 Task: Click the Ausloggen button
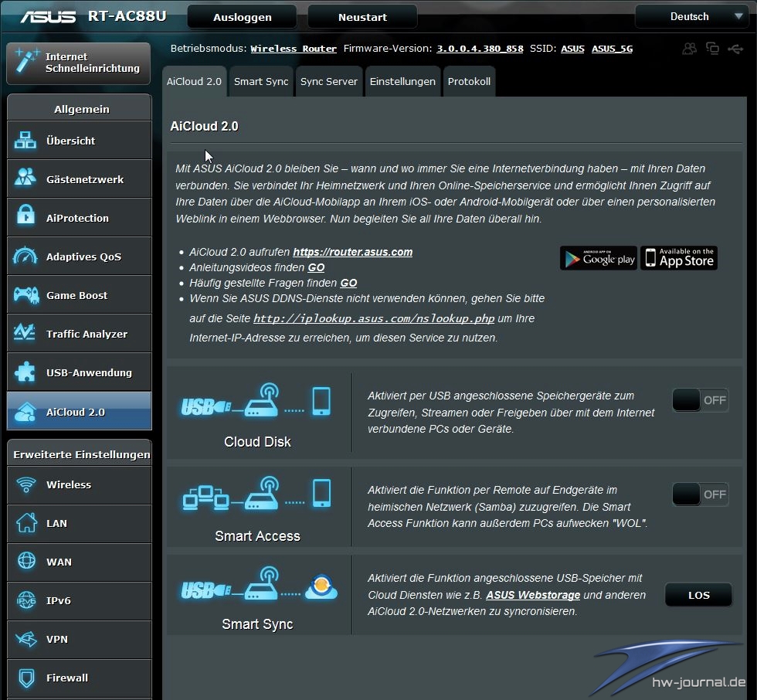(x=243, y=17)
